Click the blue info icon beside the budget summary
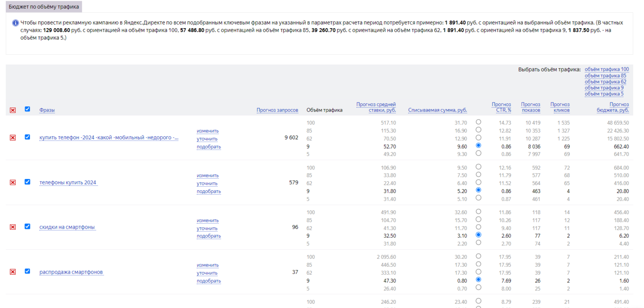The image size is (644, 308). tap(15, 23)
